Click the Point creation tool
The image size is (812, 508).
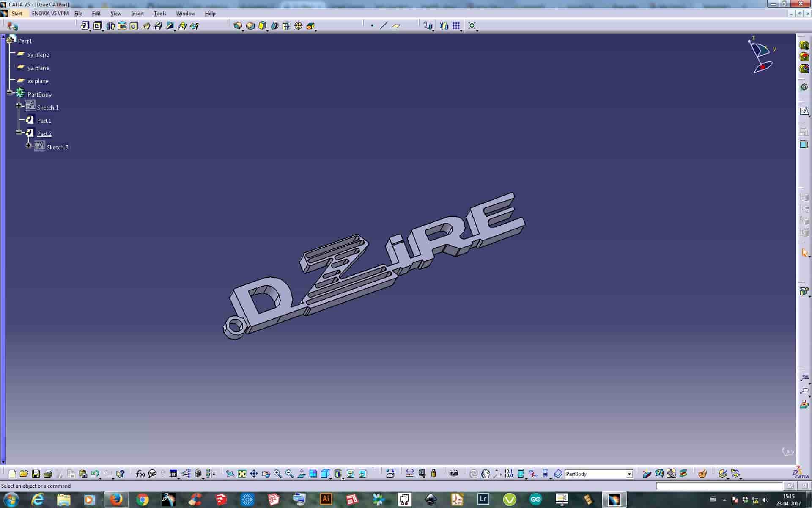pos(372,26)
